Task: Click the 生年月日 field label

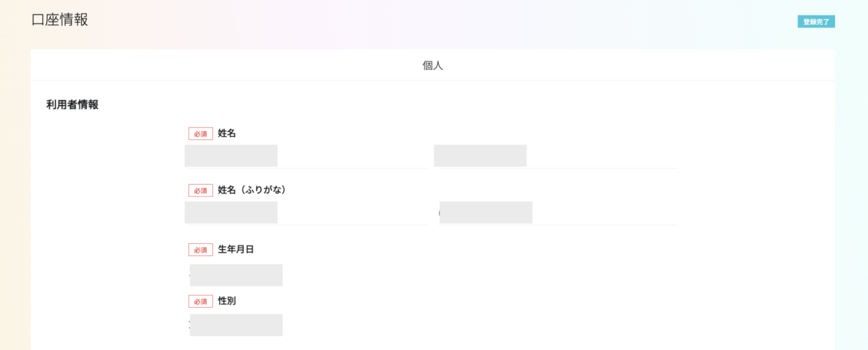Action: [236, 249]
